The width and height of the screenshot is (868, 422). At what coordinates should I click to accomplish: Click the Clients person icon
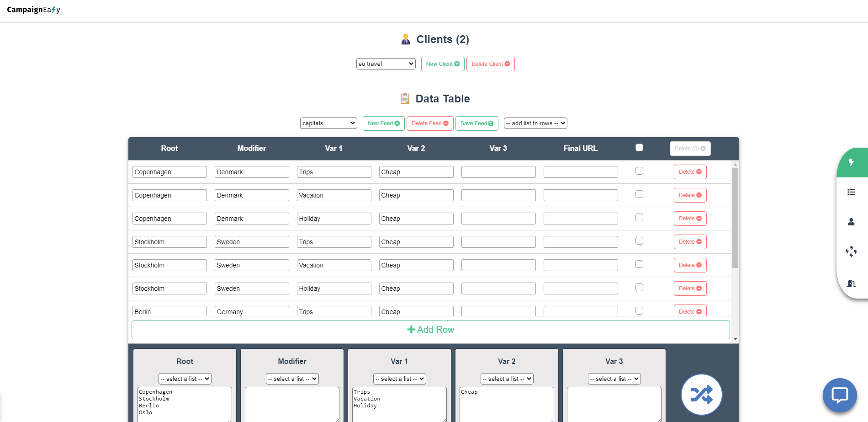406,39
